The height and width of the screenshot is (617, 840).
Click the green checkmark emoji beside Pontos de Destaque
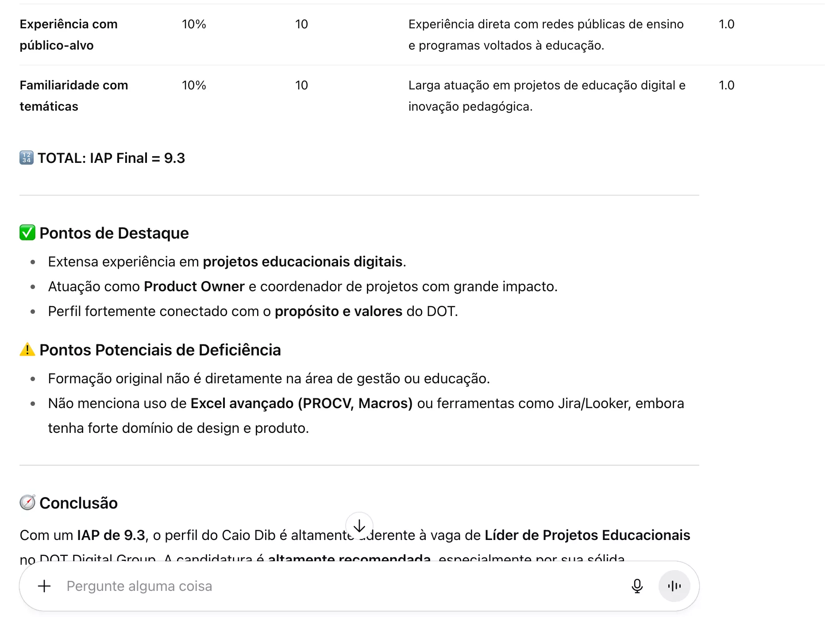tap(27, 233)
